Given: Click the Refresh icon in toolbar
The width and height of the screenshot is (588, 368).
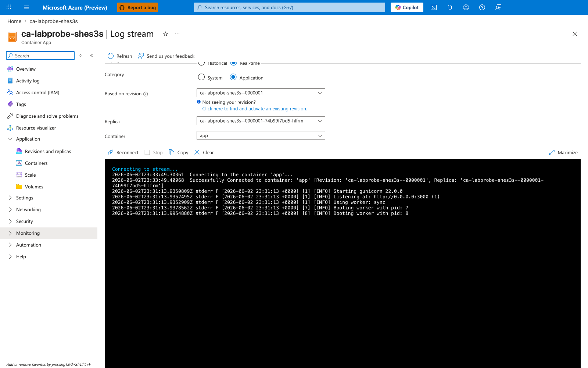Looking at the screenshot, I should [x=111, y=56].
